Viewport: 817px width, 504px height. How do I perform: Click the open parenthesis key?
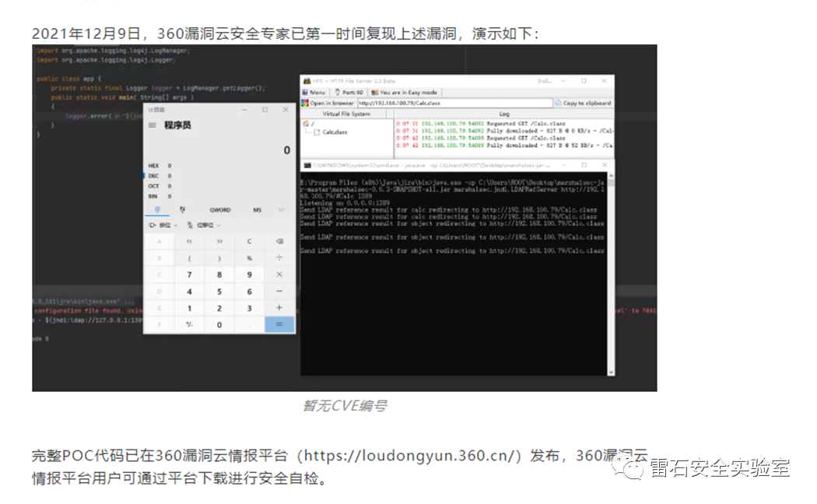189,257
